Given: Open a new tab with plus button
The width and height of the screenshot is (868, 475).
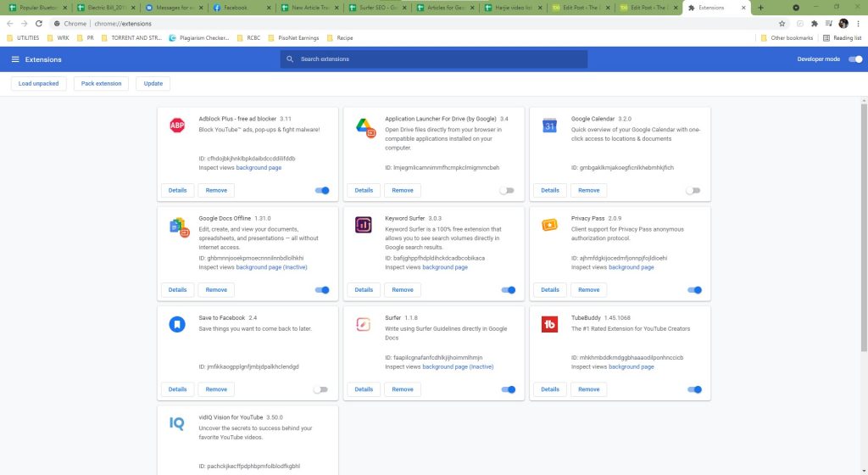Looking at the screenshot, I should [760, 8].
